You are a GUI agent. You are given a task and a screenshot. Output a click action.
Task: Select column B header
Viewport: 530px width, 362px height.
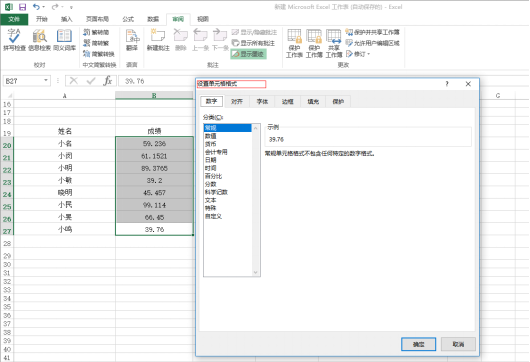point(154,95)
